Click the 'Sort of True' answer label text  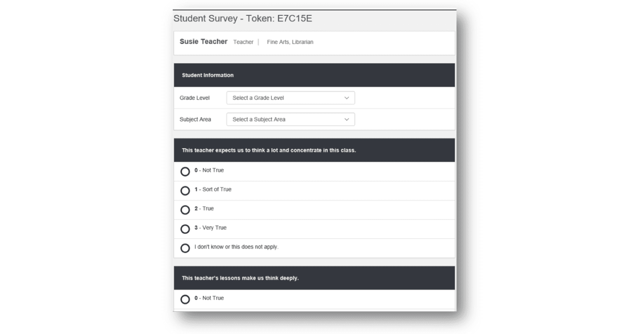216,190
